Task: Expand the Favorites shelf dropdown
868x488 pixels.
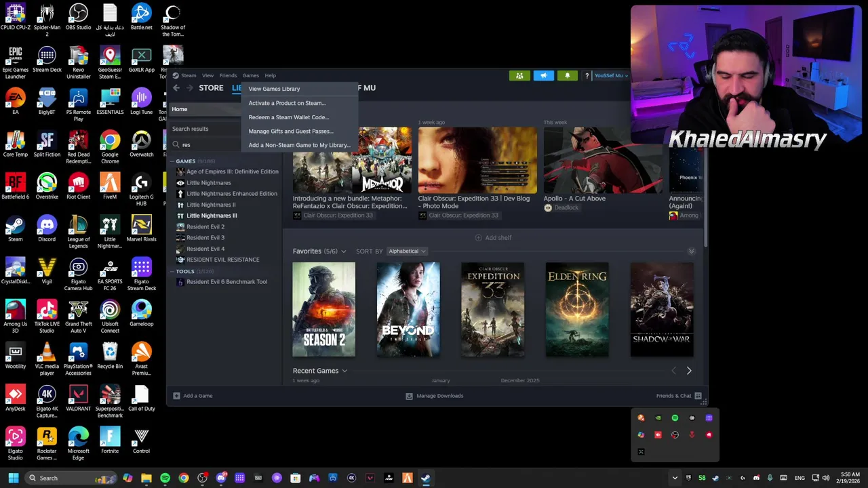Action: 344,251
